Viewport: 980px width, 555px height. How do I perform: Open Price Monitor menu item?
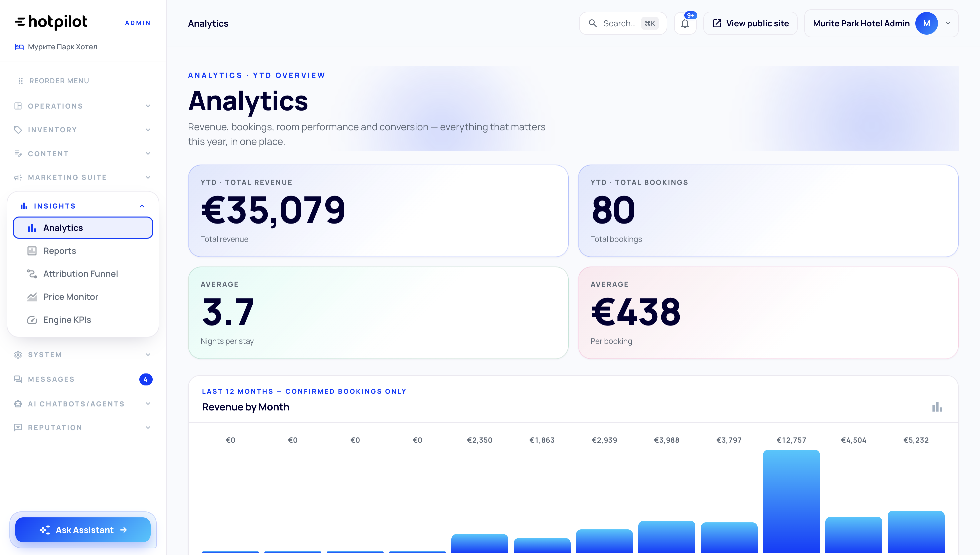click(83, 297)
